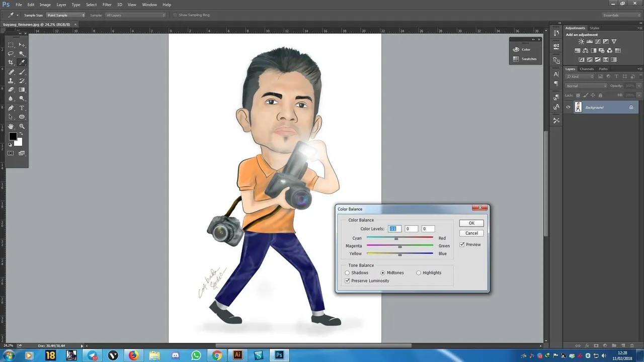This screenshot has height=362, width=644.
Task: Select the Brush tool
Action: click(22, 72)
